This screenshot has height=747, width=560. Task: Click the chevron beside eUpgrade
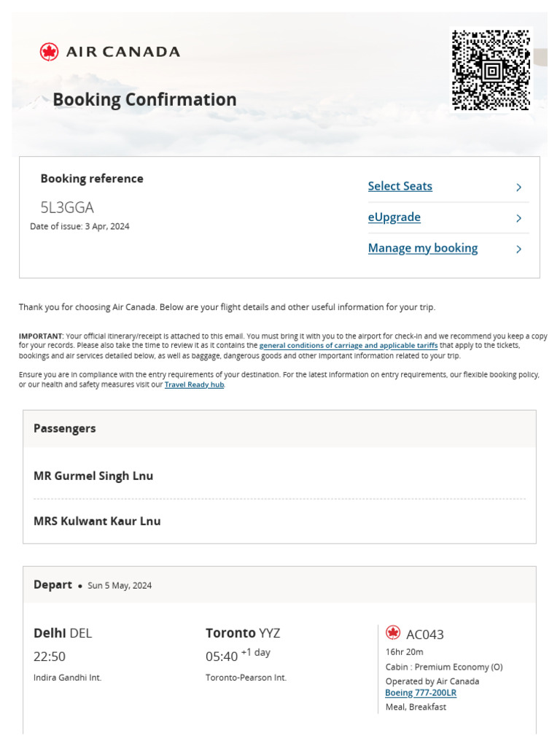tap(518, 218)
